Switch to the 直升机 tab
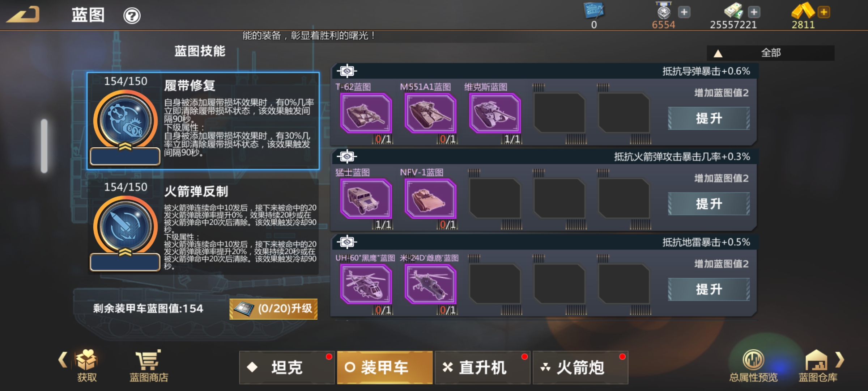 coord(482,367)
